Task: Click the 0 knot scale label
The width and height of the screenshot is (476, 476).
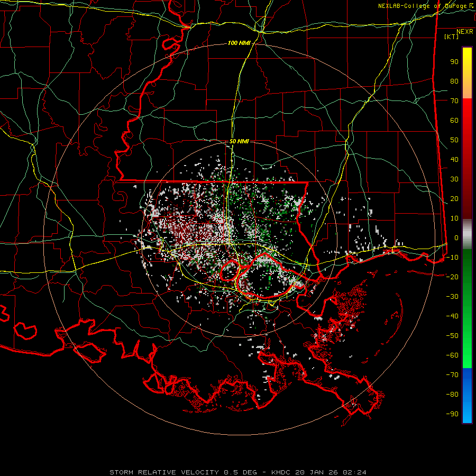Action: [x=456, y=237]
